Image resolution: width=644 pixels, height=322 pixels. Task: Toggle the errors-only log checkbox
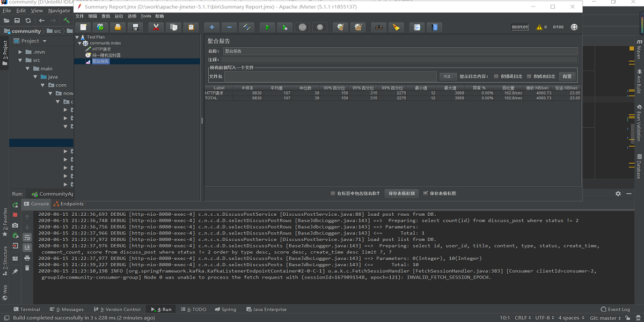(496, 76)
